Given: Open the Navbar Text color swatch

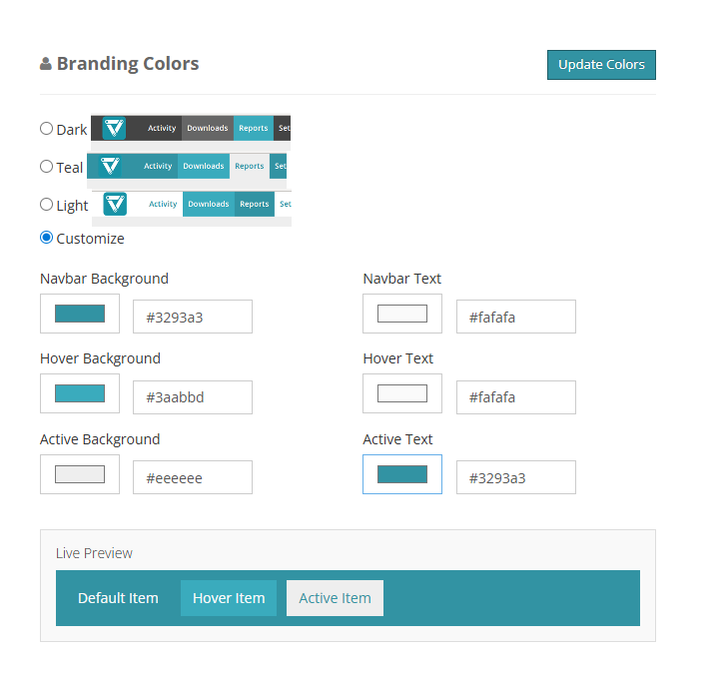Looking at the screenshot, I should pyautogui.click(x=402, y=314).
